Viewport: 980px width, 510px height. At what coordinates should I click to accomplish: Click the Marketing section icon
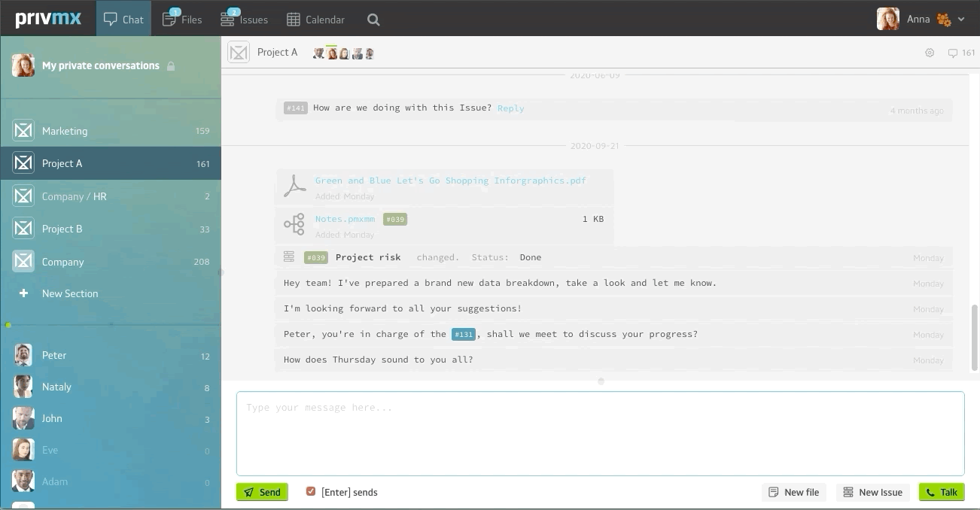click(23, 131)
